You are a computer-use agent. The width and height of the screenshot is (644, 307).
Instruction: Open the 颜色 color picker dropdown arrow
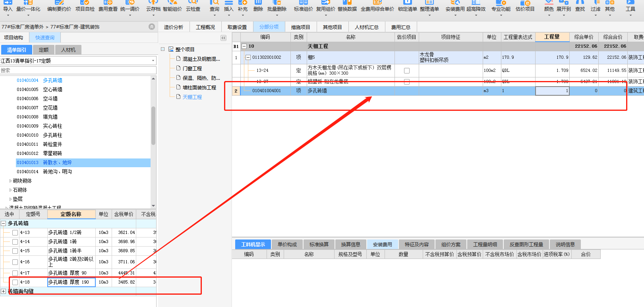[549, 15]
